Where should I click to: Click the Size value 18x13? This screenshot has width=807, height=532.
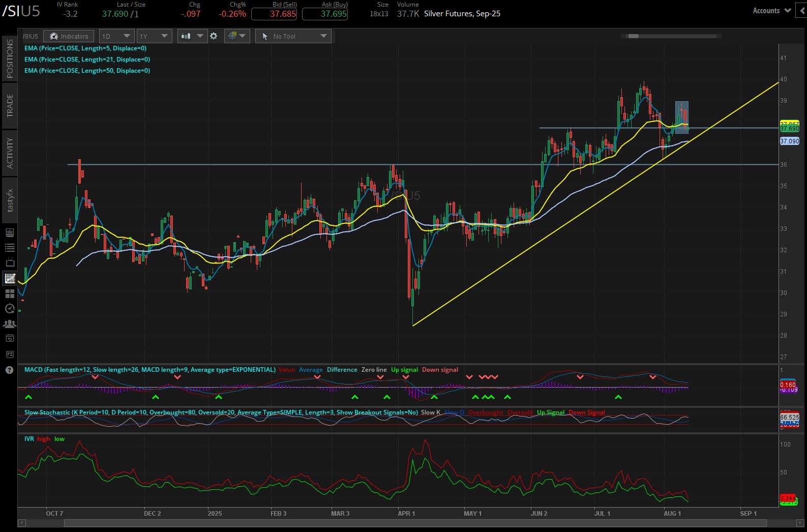[379, 14]
